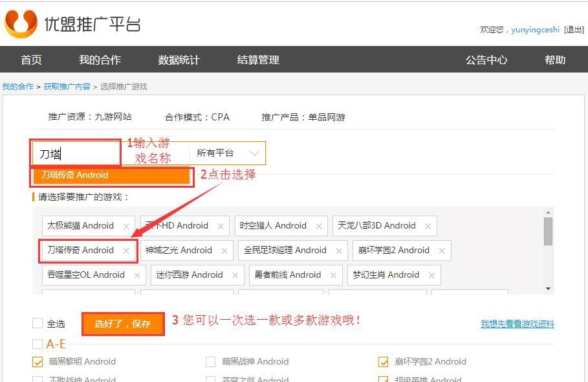Remove the 太极熊猫 Android tag
Image resolution: width=588 pixels, height=382 pixels.
pos(126,226)
